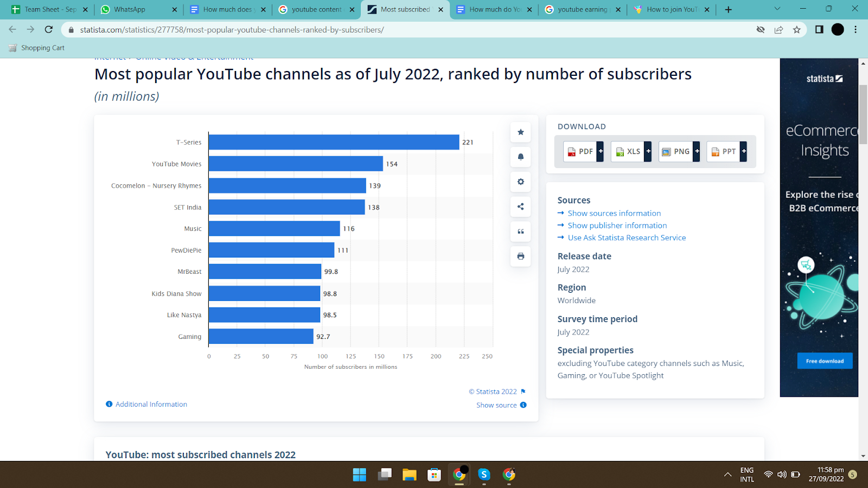This screenshot has height=488, width=868.
Task: Switch to the 'How much do You' tab
Action: tap(493, 9)
